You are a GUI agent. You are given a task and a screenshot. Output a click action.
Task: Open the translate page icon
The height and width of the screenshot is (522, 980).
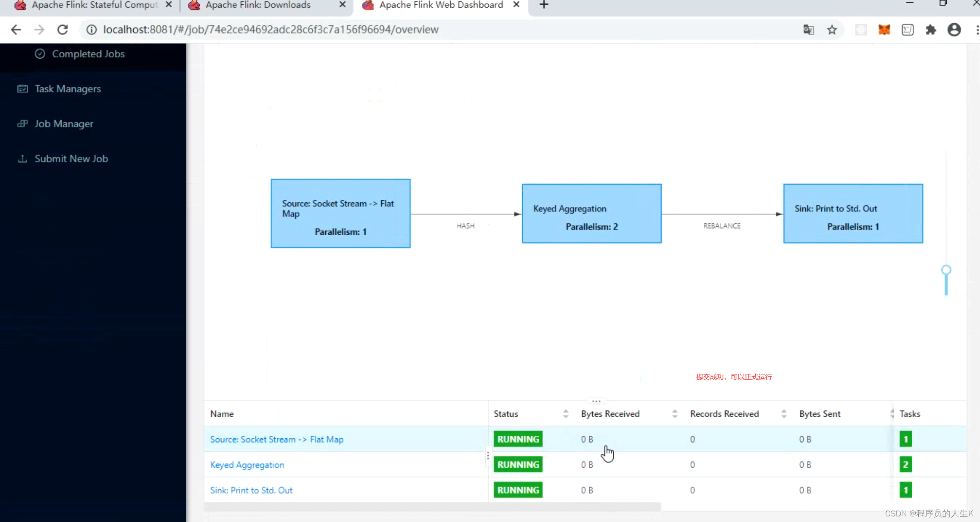tap(808, 29)
